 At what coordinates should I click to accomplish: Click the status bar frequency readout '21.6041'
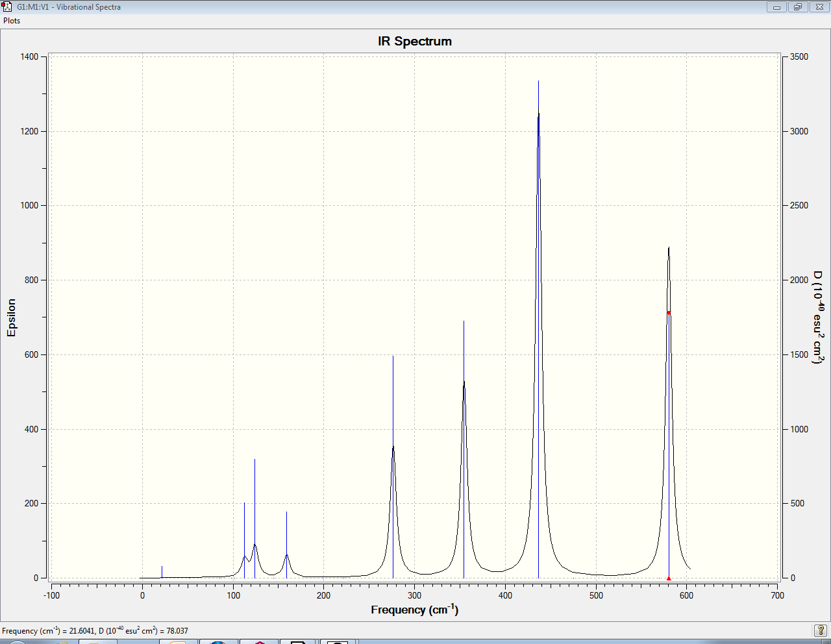point(79,631)
